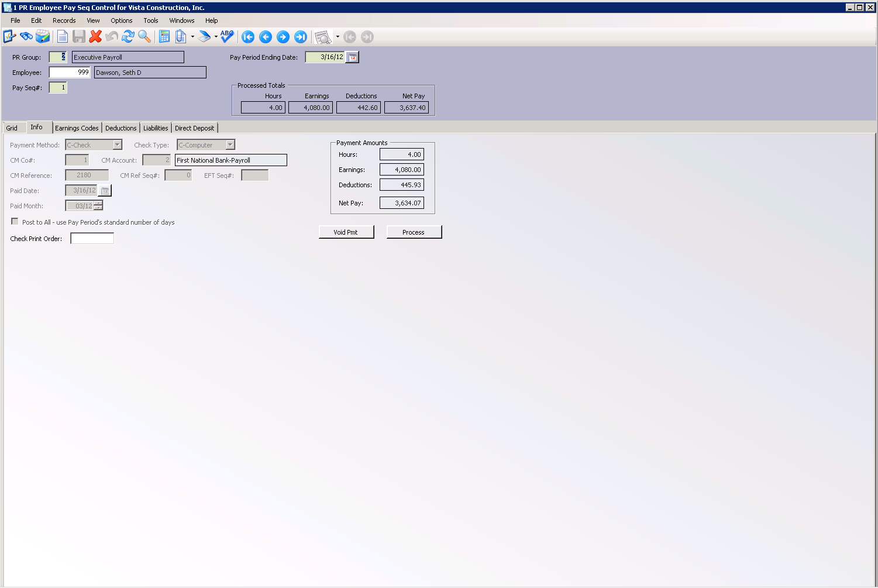Click Processed Totals Net Pay 3,637.40
Viewport: 878px width, 588px height.
tap(407, 108)
